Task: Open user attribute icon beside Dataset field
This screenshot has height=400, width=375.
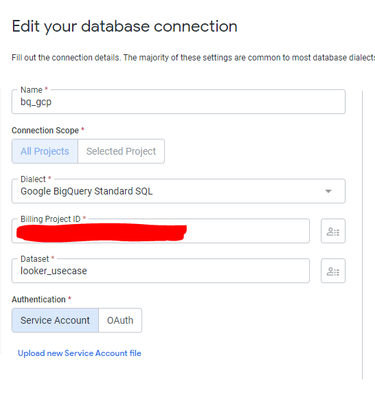Action: click(333, 271)
